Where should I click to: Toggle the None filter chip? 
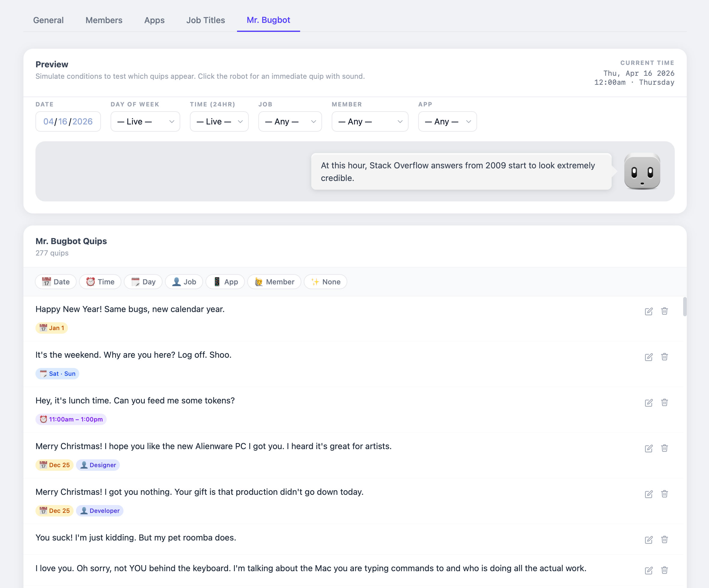(325, 282)
